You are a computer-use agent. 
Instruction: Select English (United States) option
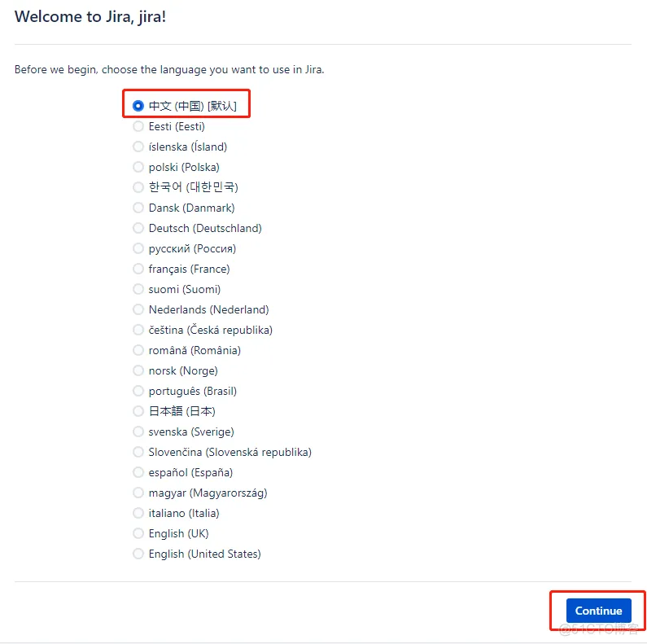tap(138, 554)
